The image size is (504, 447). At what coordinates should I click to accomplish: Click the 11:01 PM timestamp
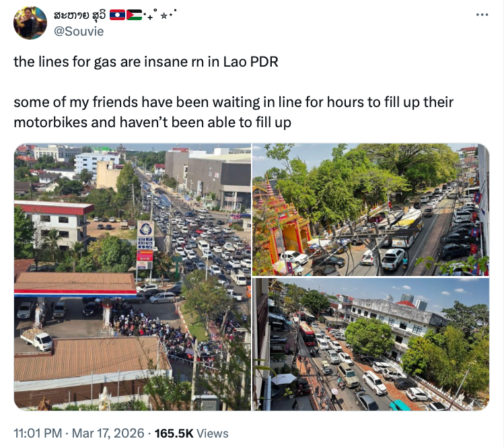click(x=38, y=433)
